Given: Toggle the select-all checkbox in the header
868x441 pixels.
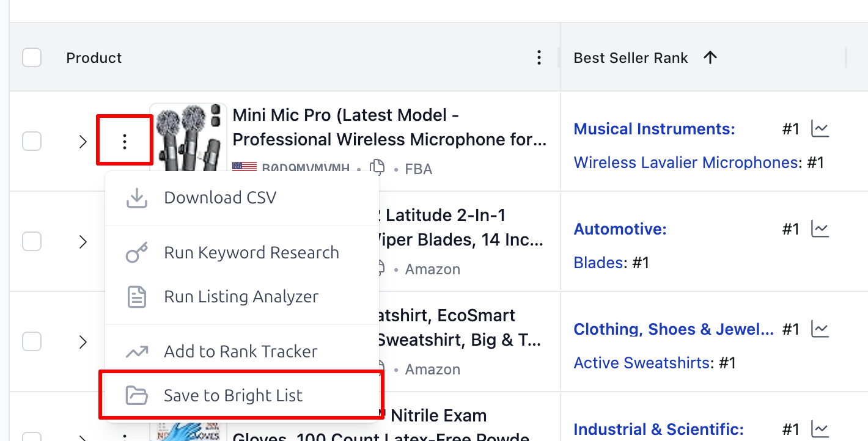Looking at the screenshot, I should pos(31,57).
